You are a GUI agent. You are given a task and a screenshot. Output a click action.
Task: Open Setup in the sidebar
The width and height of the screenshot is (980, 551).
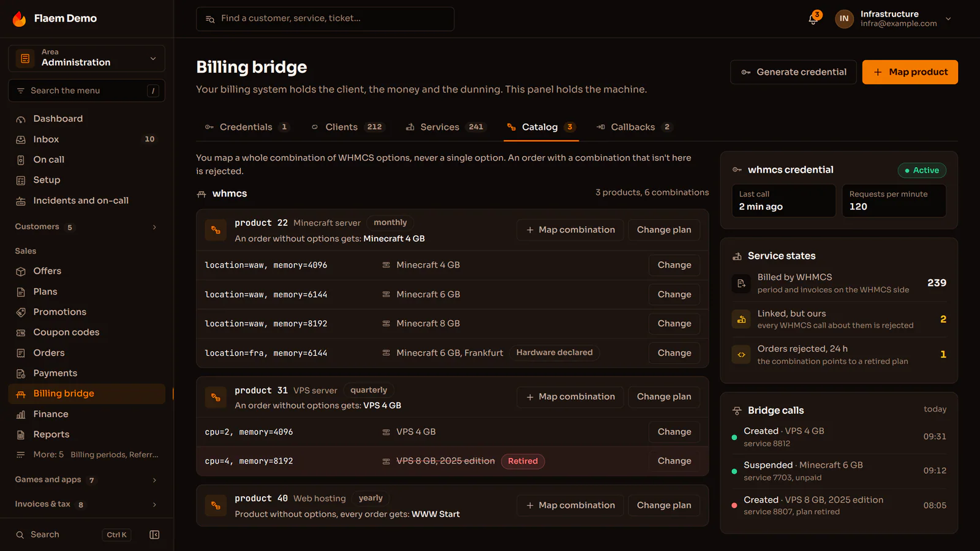pyautogui.click(x=86, y=180)
